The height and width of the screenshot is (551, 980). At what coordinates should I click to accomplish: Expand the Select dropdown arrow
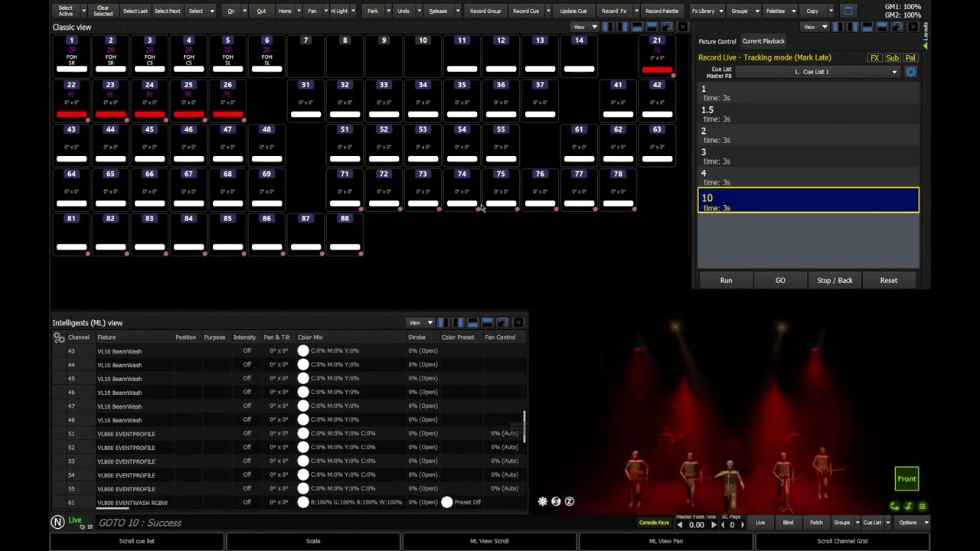pyautogui.click(x=212, y=11)
